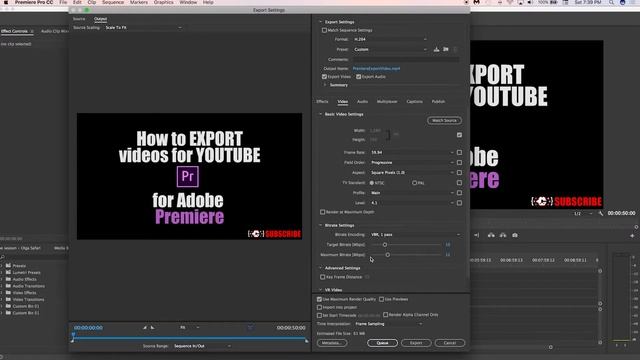Open the Markers menu in the menu bar
This screenshot has height=360, width=640.
(x=139, y=2)
